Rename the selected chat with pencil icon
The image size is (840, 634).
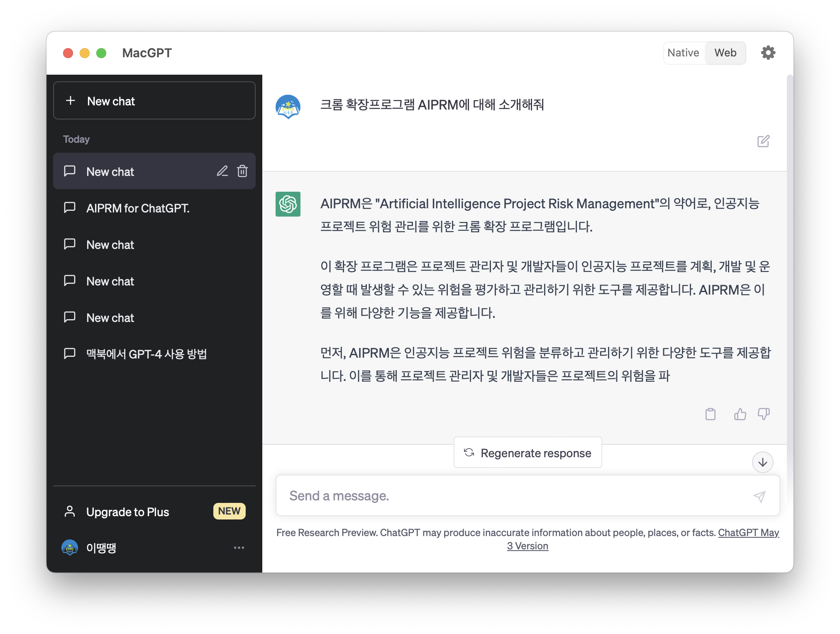pos(222,171)
